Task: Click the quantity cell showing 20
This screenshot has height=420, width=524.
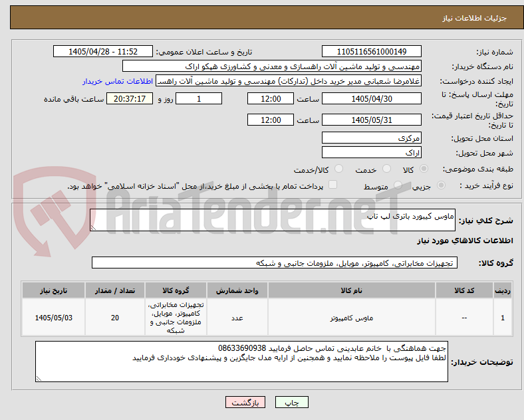Action: (x=115, y=318)
